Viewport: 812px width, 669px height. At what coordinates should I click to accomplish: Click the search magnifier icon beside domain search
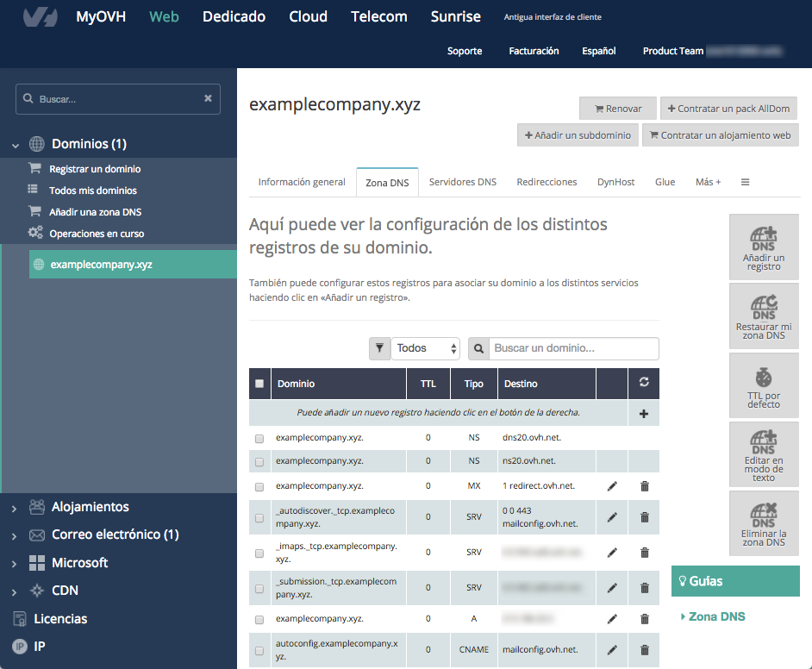click(479, 348)
